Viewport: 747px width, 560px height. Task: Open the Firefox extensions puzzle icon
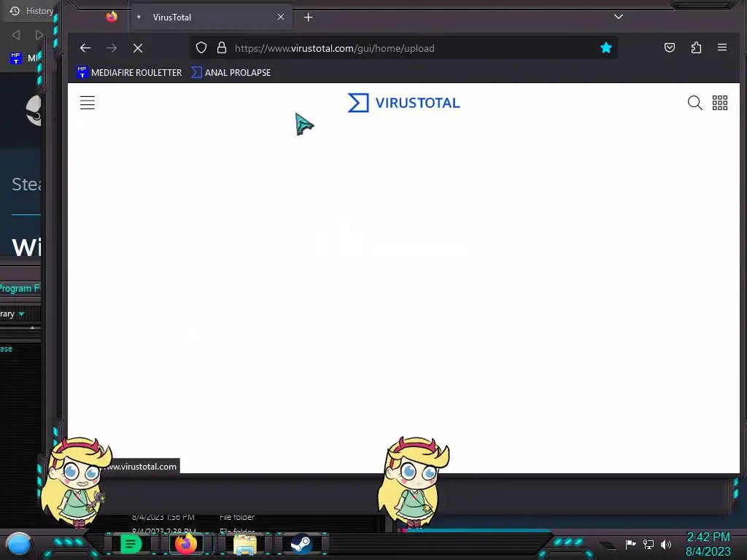[696, 47]
